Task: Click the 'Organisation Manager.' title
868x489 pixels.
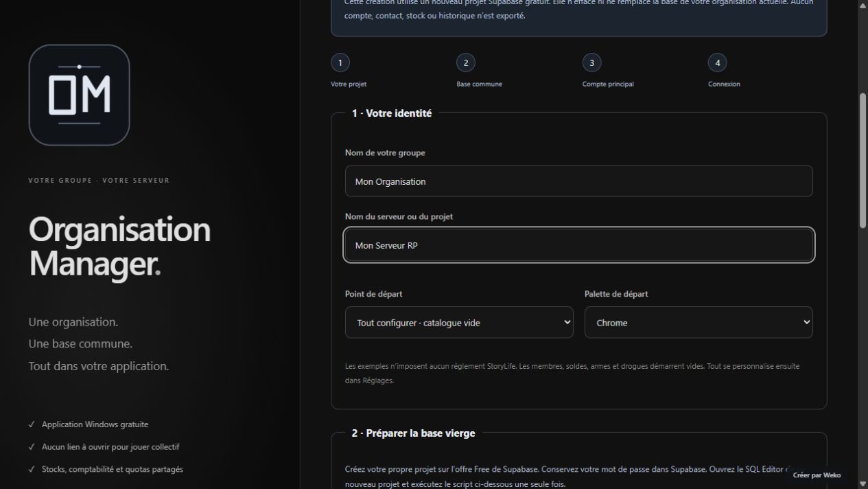Action: click(119, 247)
